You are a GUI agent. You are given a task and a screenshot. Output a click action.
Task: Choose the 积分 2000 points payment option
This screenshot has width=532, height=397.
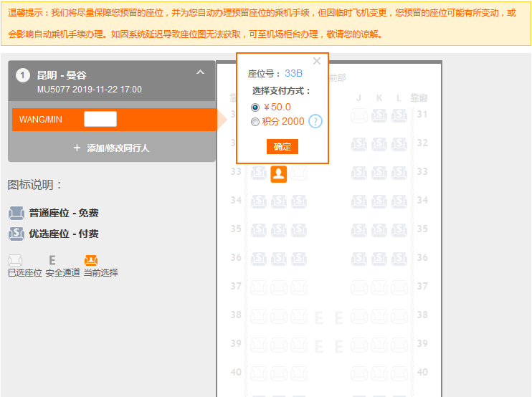255,122
